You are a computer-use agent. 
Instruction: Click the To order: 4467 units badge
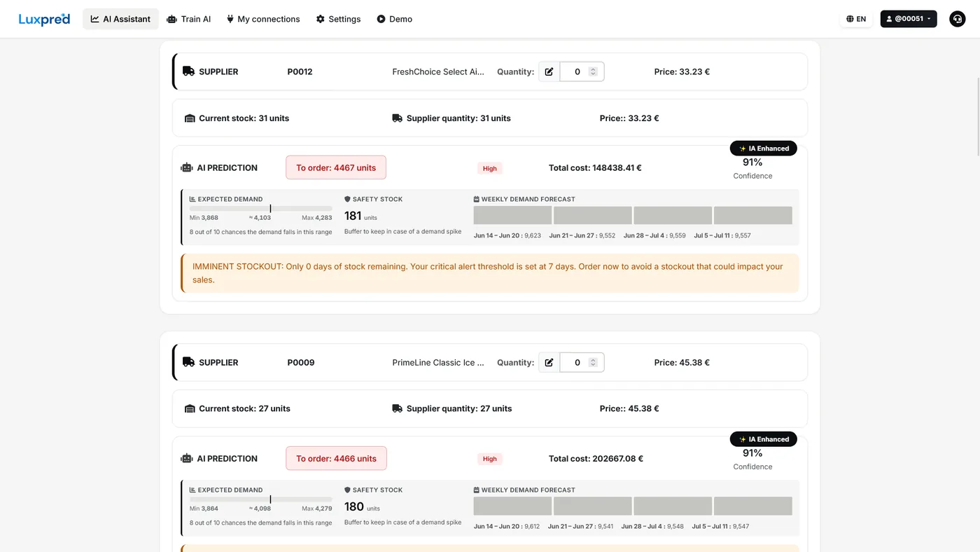[x=336, y=168]
